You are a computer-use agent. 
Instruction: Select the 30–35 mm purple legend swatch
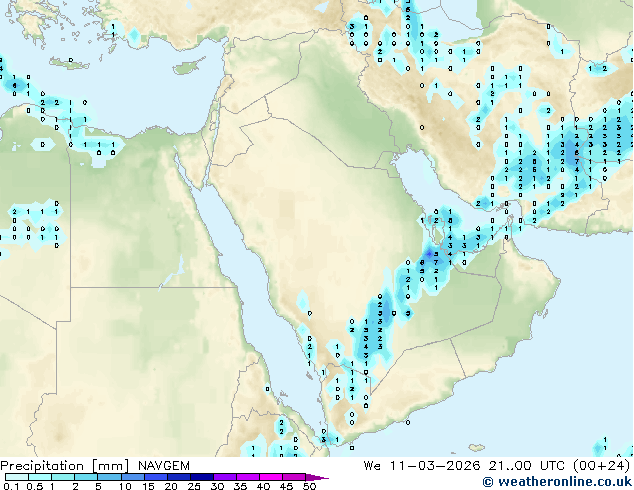(x=224, y=477)
